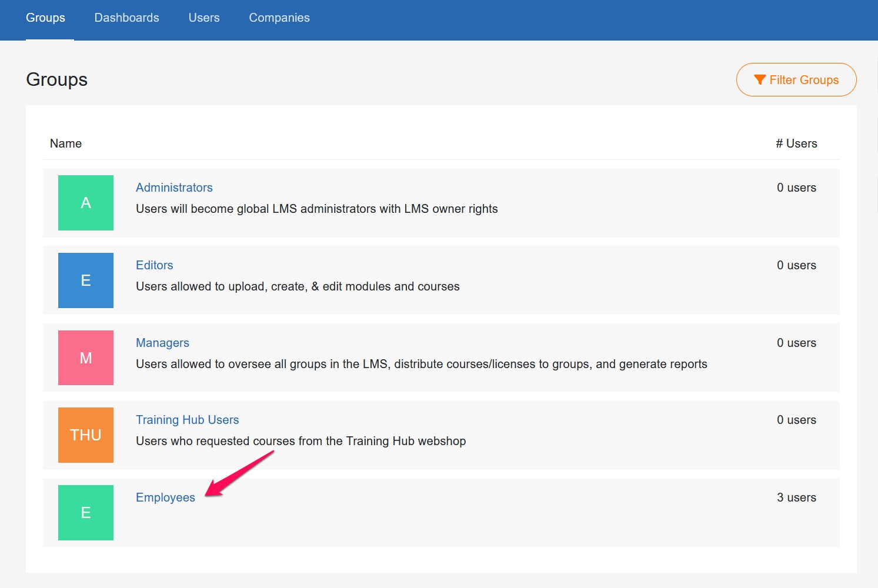Click the Training Hub Users '0 users' count

[x=796, y=420]
